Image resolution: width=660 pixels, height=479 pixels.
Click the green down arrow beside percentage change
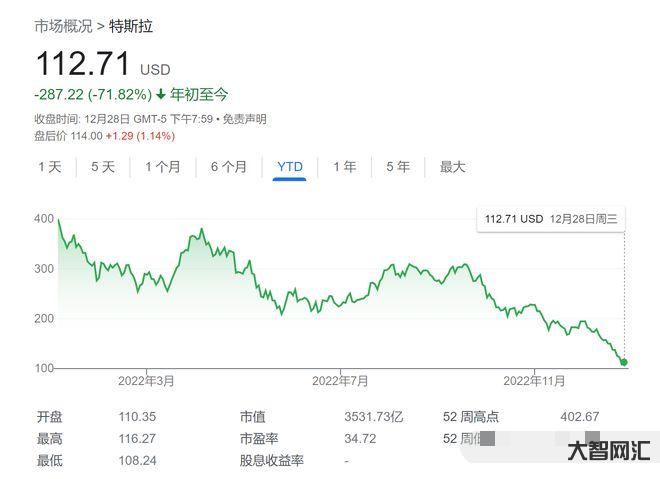(x=160, y=95)
